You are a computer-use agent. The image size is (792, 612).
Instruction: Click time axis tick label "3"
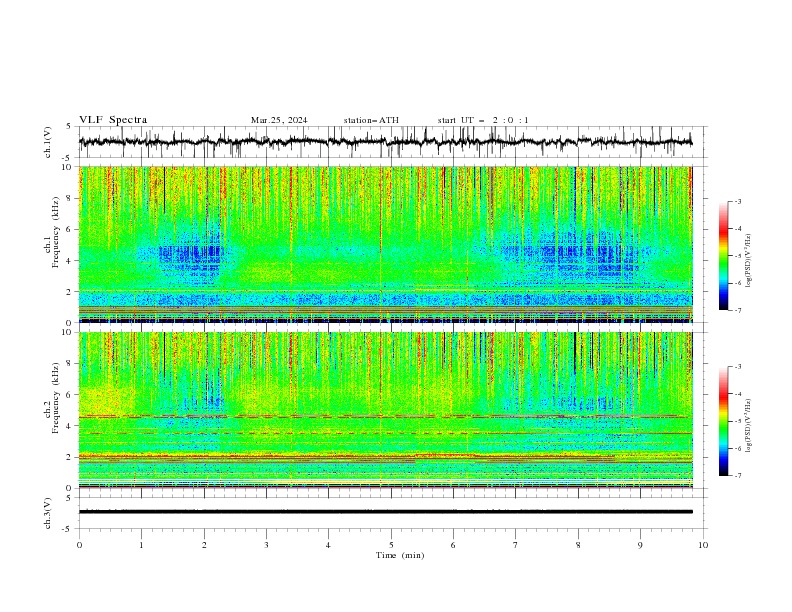267,545
